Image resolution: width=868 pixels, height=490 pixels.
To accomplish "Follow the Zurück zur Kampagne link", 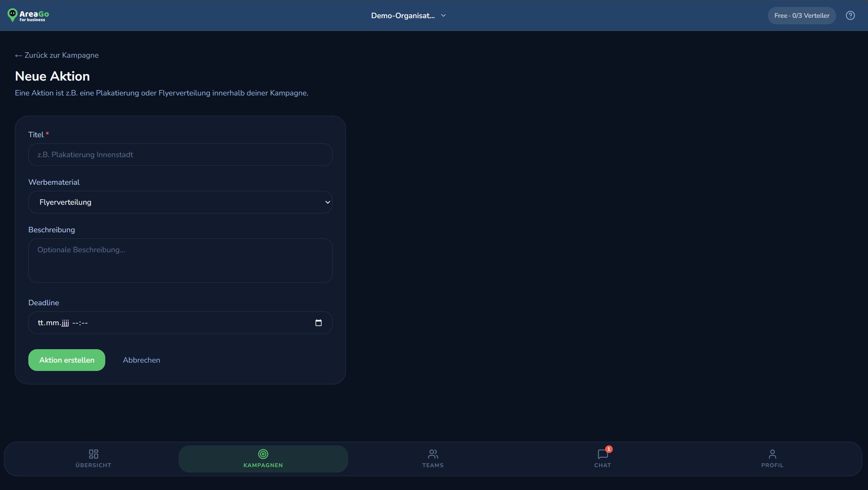I will (57, 55).
